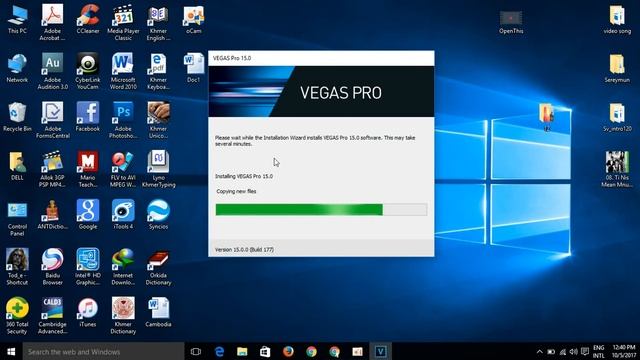Open the Action Center notifications icon

pyautogui.click(x=585, y=351)
